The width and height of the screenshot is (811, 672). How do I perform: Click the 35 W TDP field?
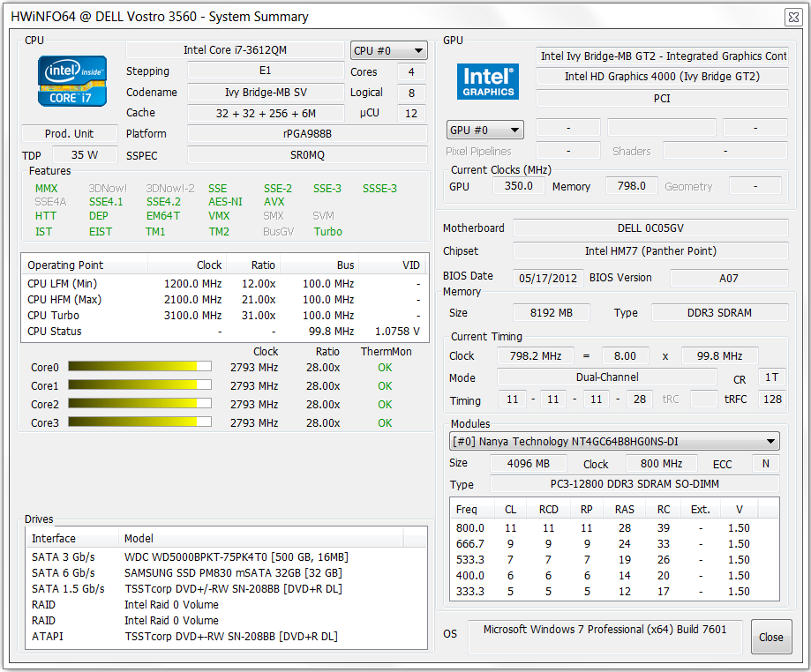[x=85, y=155]
